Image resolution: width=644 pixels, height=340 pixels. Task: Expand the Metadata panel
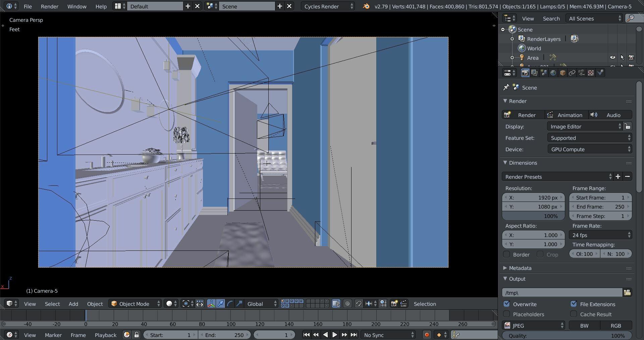click(520, 268)
